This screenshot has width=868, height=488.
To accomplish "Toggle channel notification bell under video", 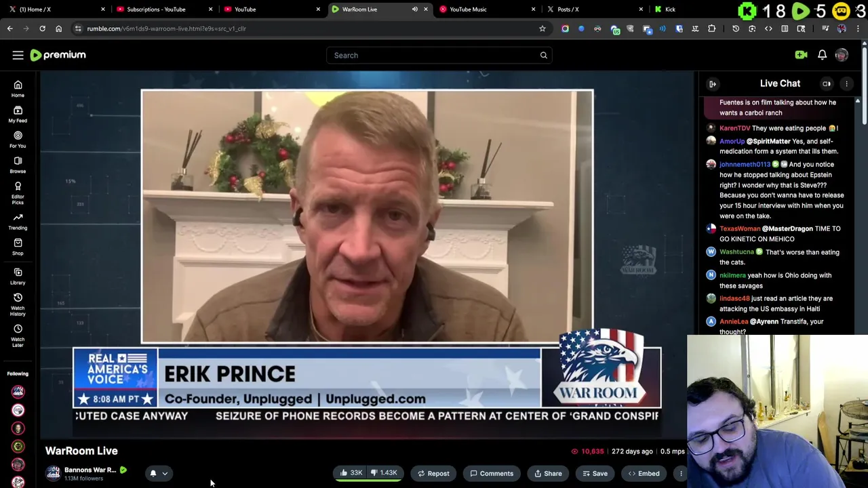I will [x=153, y=474].
